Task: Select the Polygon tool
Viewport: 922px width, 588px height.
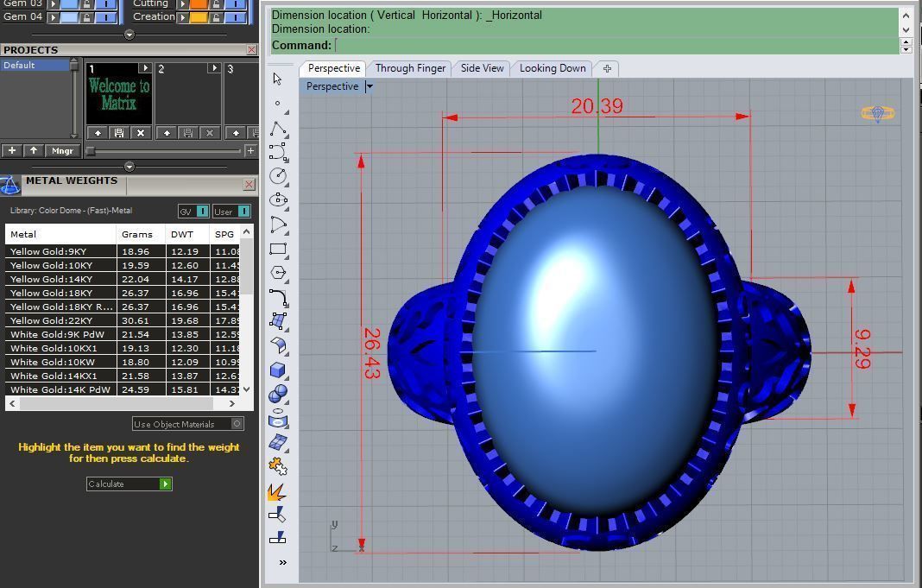Action: tap(278, 273)
